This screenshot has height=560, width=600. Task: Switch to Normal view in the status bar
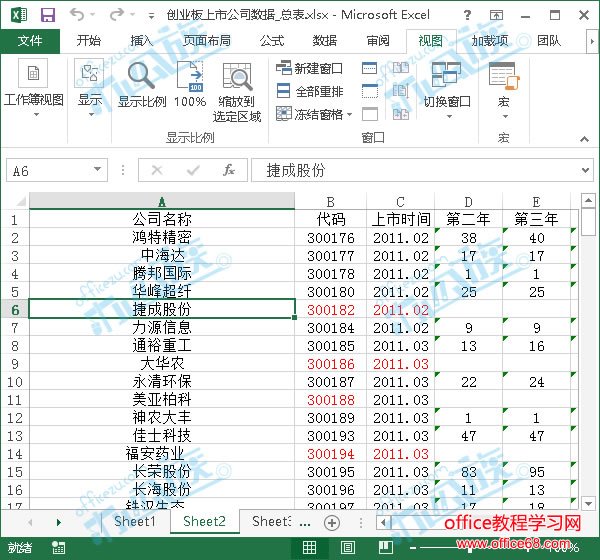[x=310, y=547]
